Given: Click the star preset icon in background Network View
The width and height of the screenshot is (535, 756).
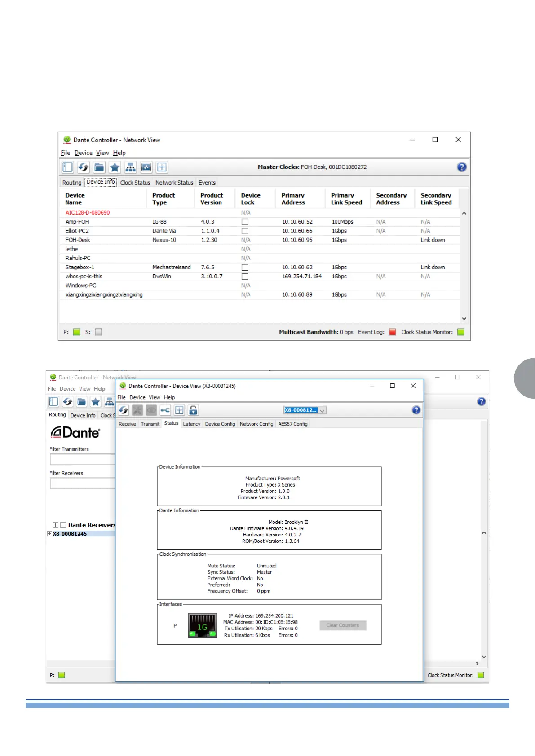Looking at the screenshot, I should (96, 401).
